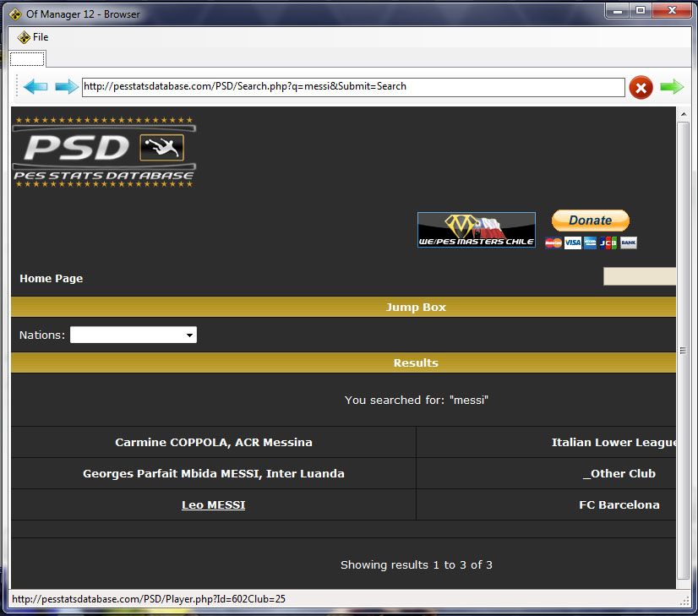Click the vertical scrollbar down arrow
The width and height of the screenshot is (698, 616).
[683, 583]
